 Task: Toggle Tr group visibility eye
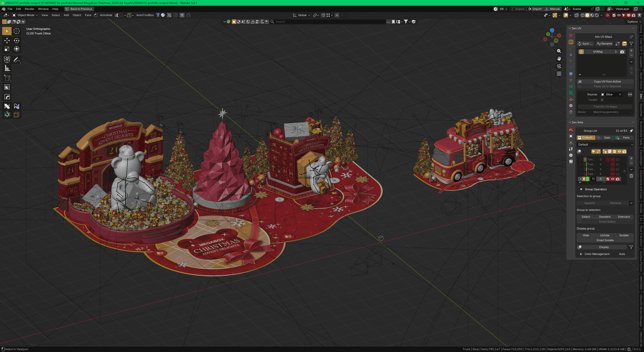(x=613, y=179)
